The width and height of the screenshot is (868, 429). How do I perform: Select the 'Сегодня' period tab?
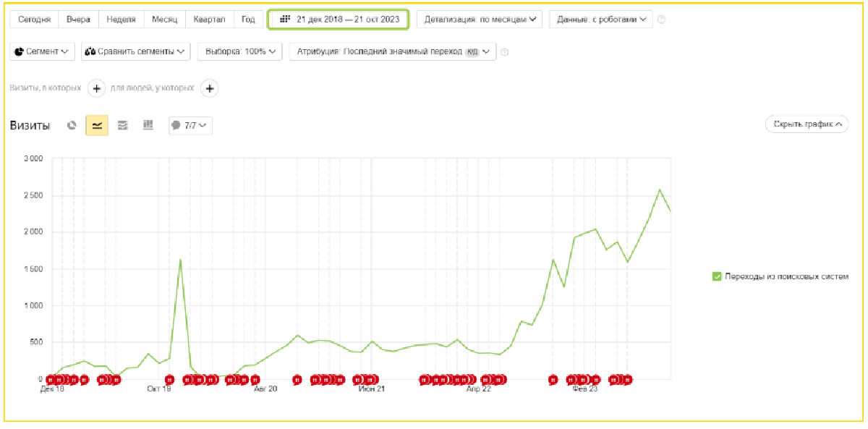coord(33,20)
